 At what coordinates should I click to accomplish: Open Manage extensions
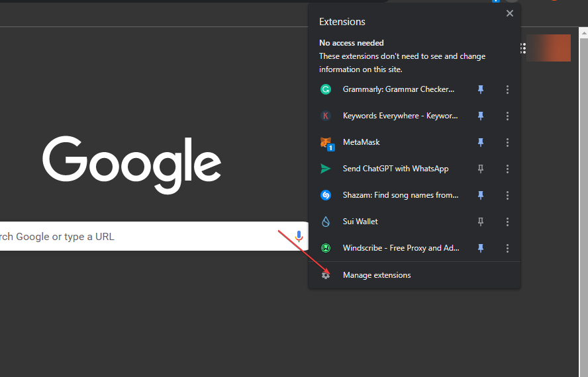377,275
